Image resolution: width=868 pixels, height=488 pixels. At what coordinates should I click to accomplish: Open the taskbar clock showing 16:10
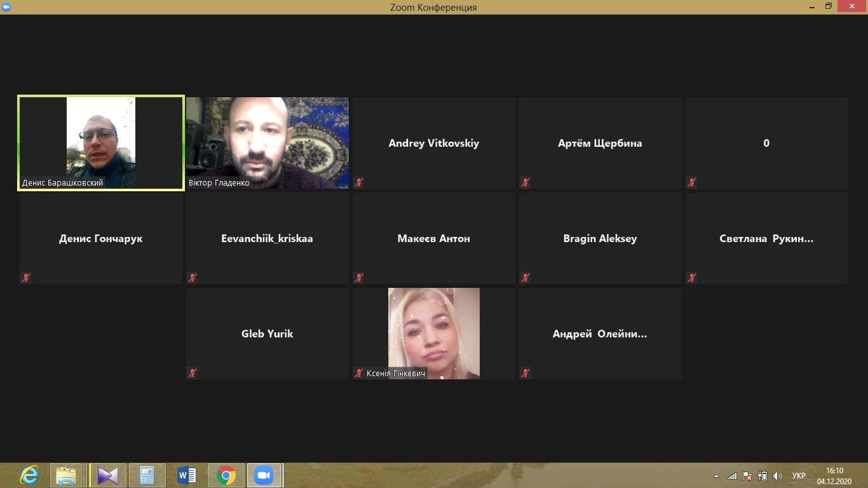(x=834, y=476)
